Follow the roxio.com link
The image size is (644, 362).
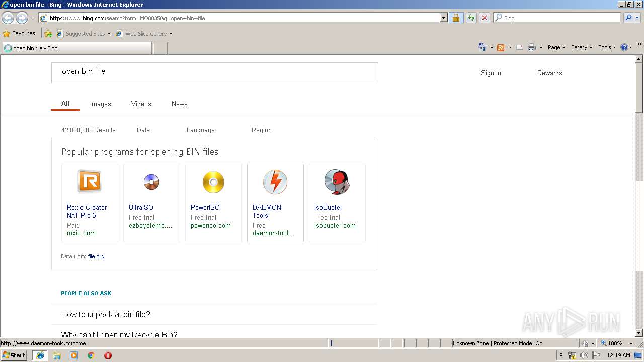point(81,233)
